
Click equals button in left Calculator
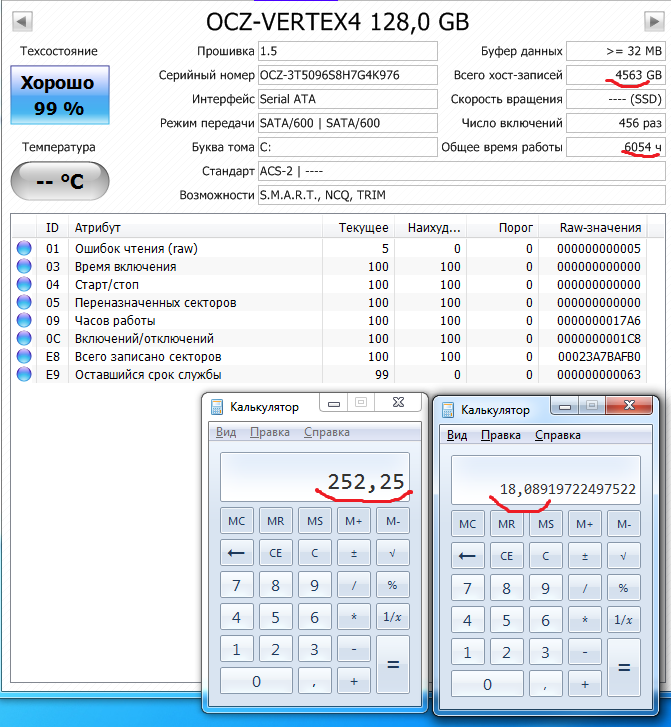[x=393, y=665]
